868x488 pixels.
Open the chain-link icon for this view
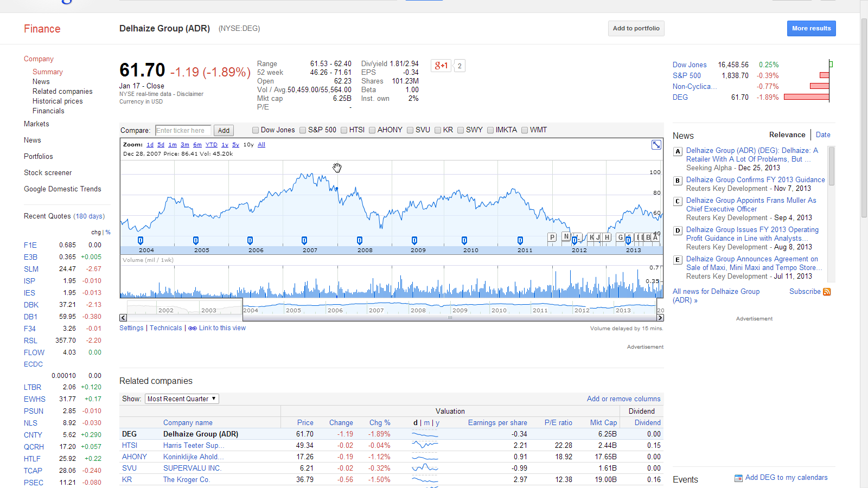point(193,328)
